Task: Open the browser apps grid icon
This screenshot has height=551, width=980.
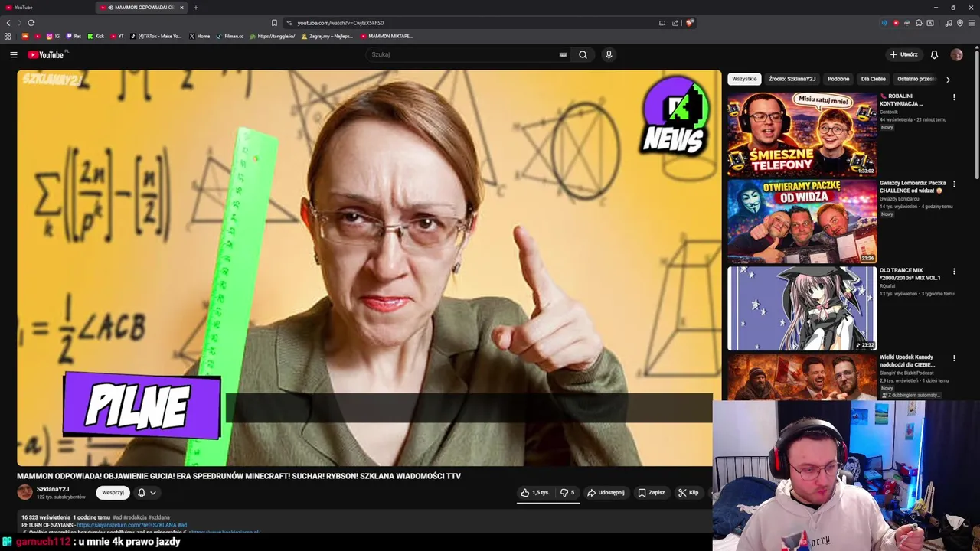Action: [x=8, y=36]
